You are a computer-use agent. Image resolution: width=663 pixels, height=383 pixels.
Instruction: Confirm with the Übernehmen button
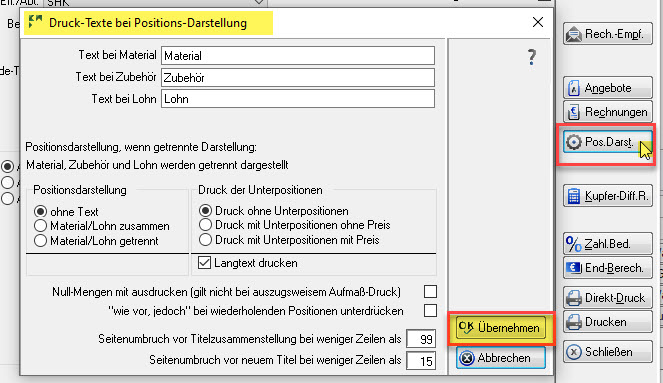501,328
